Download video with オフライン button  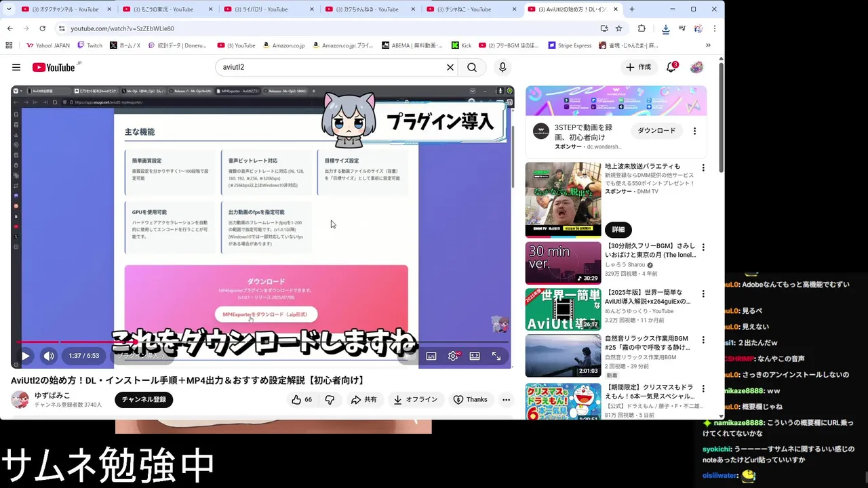(416, 400)
